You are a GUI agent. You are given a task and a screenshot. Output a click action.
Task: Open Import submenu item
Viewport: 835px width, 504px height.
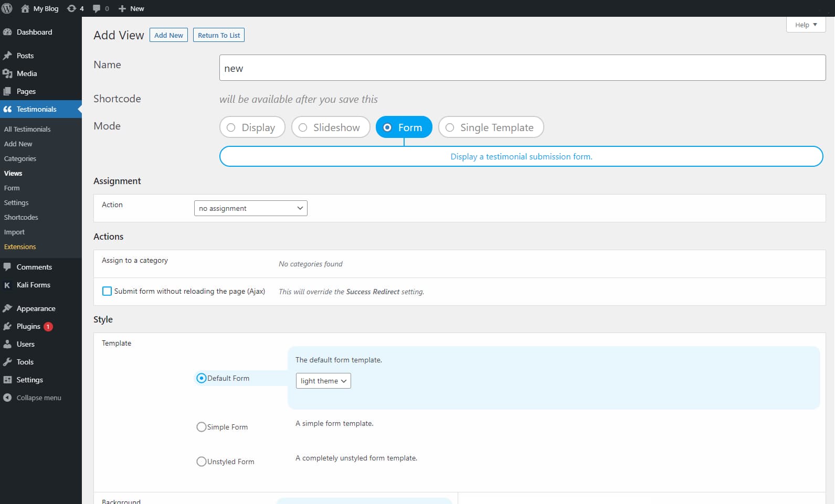(x=14, y=232)
